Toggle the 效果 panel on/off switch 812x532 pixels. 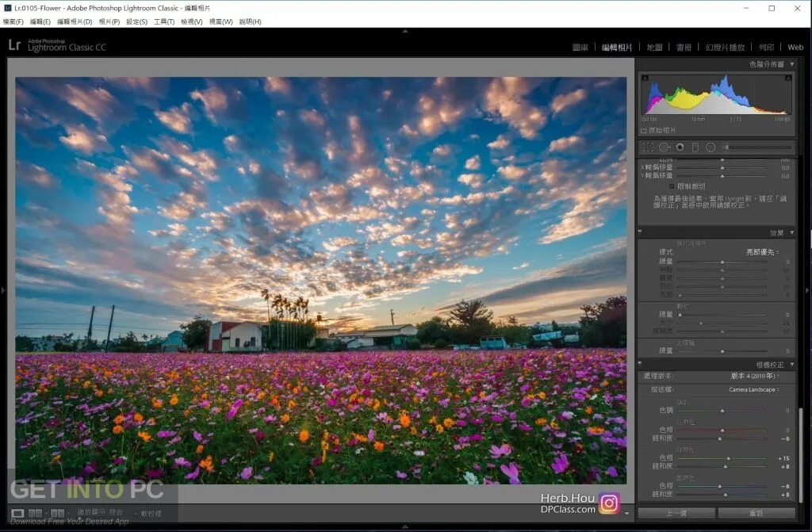pyautogui.click(x=640, y=232)
